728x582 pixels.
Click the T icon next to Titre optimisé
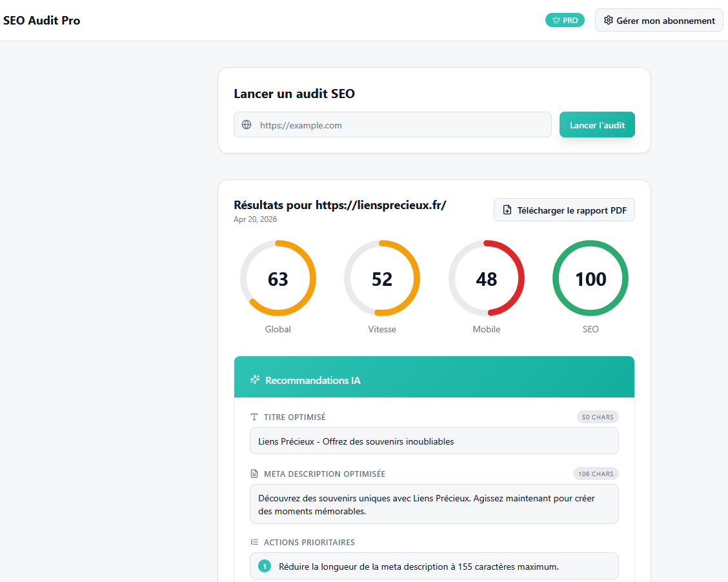point(254,417)
